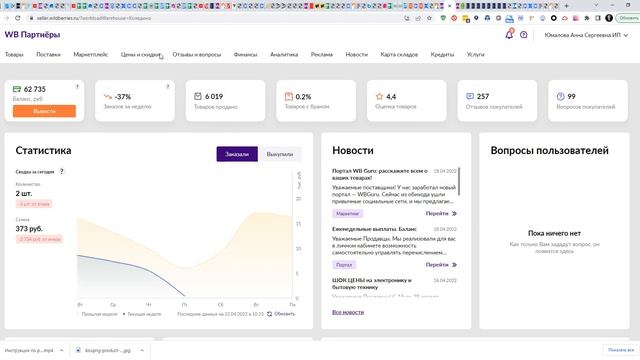Toggle the browser side panel icon
This screenshot has width=640, height=360.
[598, 18]
